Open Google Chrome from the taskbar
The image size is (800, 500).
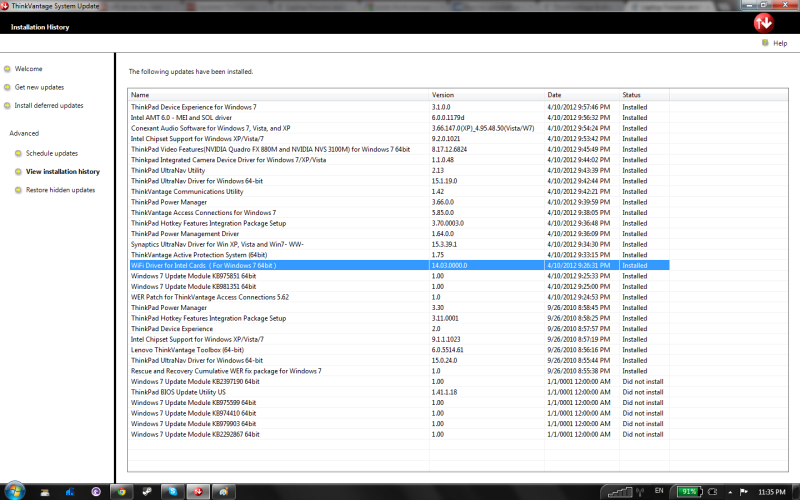coord(121,492)
